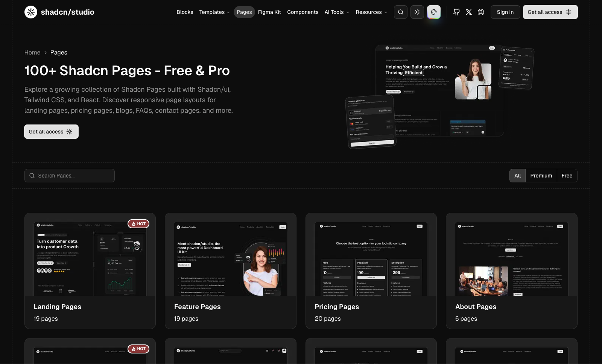Expand the AI Tools dropdown

click(337, 12)
